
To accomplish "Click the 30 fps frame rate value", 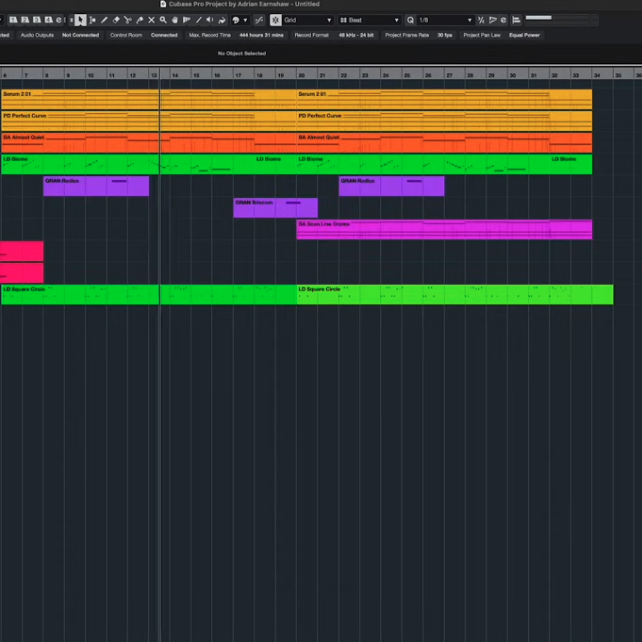I will click(445, 35).
